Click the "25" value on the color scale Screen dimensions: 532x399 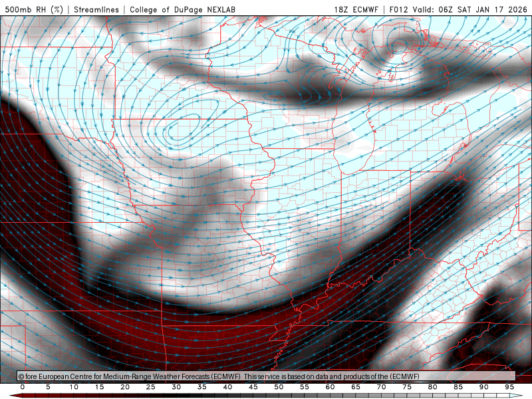click(151, 387)
